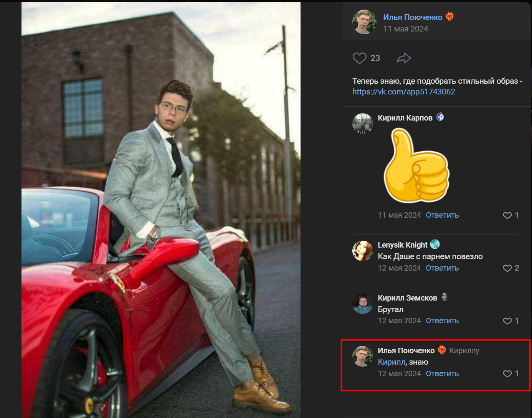Click the badge icon next to Кирилл Карпов
The height and width of the screenshot is (418, 532).
pyautogui.click(x=440, y=117)
